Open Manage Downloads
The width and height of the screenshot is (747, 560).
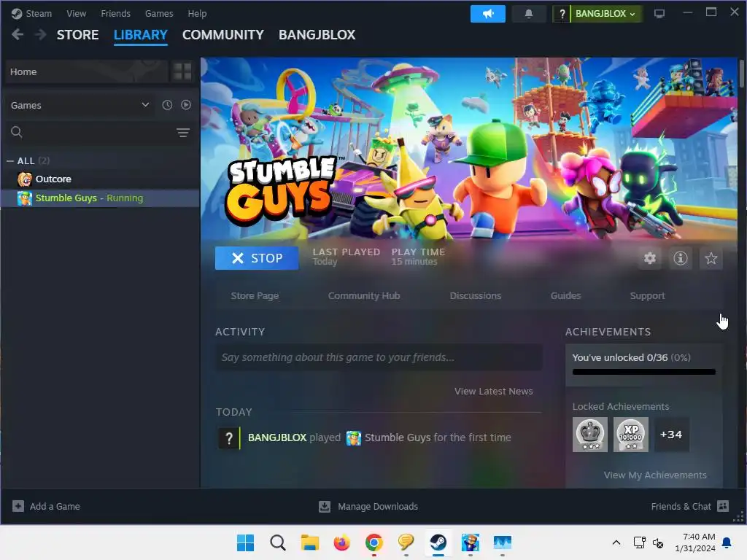[x=368, y=506]
